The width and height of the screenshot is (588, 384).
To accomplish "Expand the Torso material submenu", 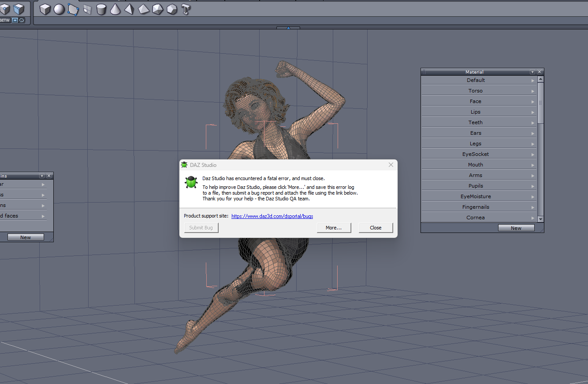I will pyautogui.click(x=532, y=91).
